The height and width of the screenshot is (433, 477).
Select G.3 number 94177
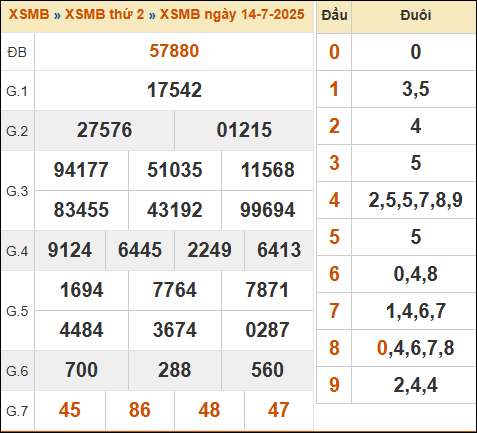81,170
